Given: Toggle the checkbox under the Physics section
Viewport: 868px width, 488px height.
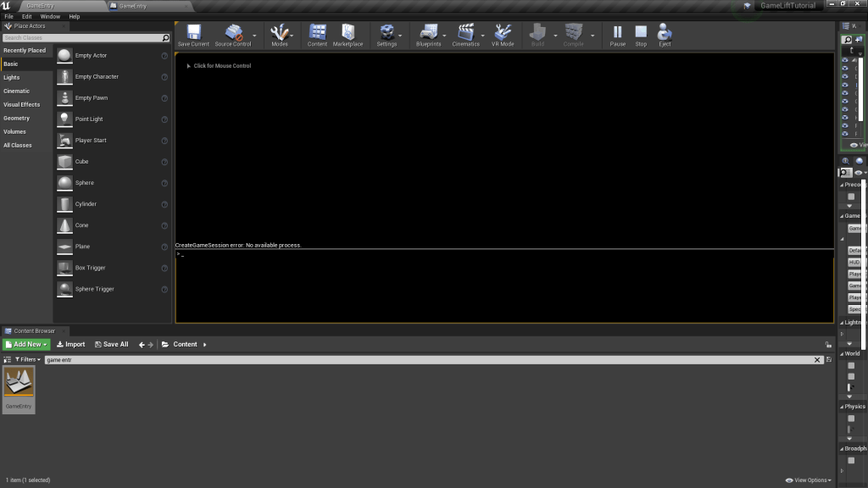Looking at the screenshot, I should pyautogui.click(x=851, y=419).
